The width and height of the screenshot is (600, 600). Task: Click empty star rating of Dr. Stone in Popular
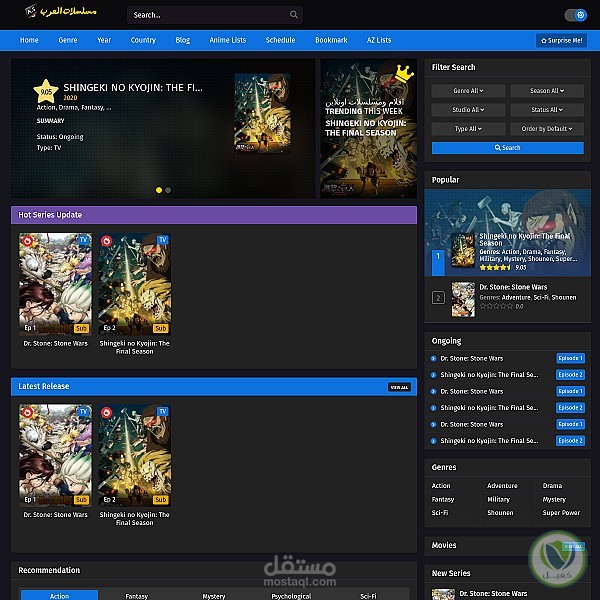coord(496,306)
